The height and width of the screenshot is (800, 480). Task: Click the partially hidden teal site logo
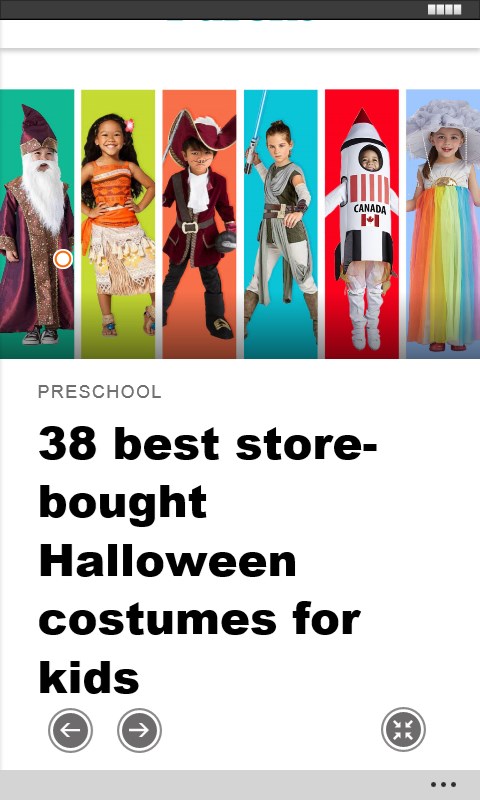coord(240,21)
